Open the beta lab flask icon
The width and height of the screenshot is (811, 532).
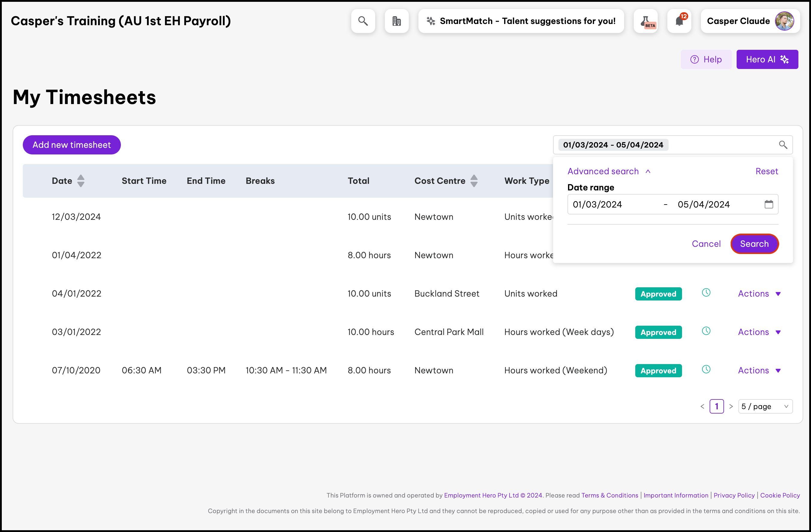[x=645, y=21]
